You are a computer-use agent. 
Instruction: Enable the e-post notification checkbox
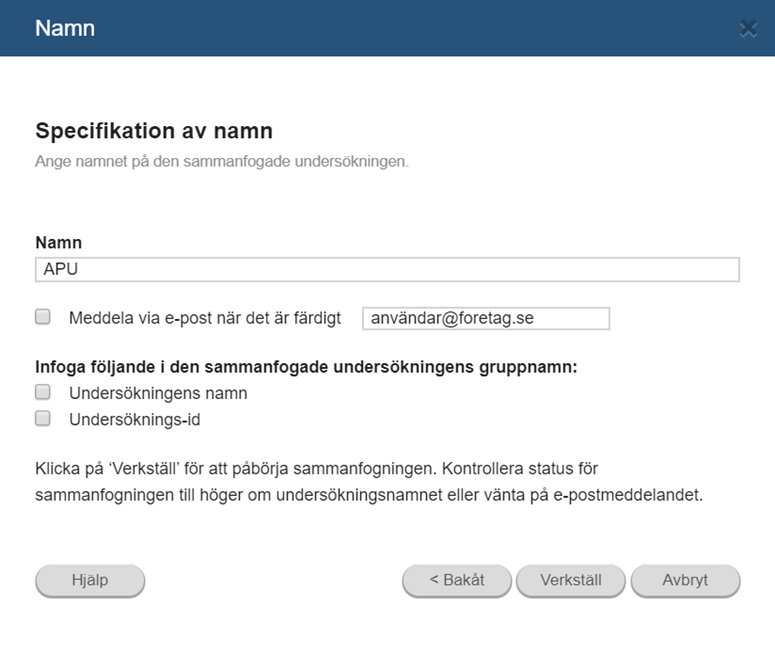pyautogui.click(x=43, y=316)
